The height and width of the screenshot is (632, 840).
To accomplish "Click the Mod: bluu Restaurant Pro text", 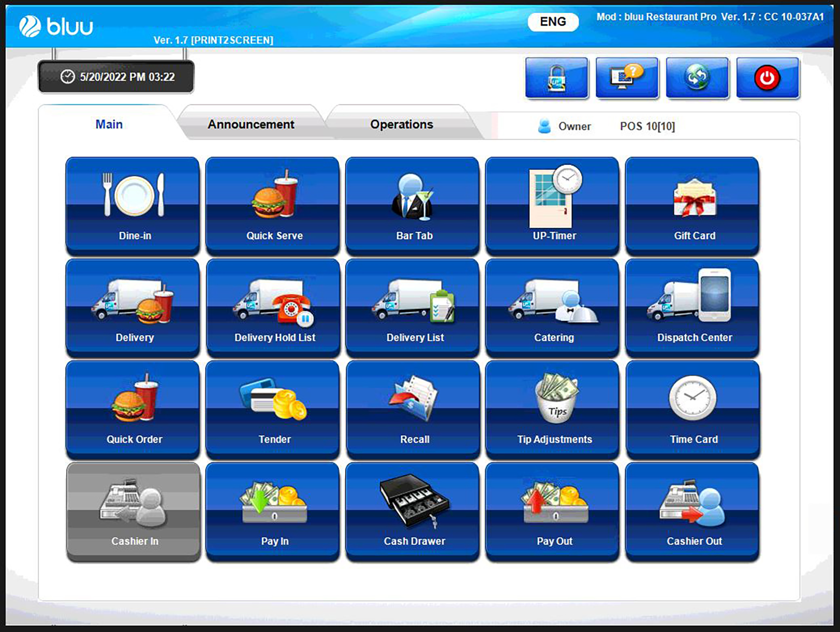I will click(x=710, y=17).
